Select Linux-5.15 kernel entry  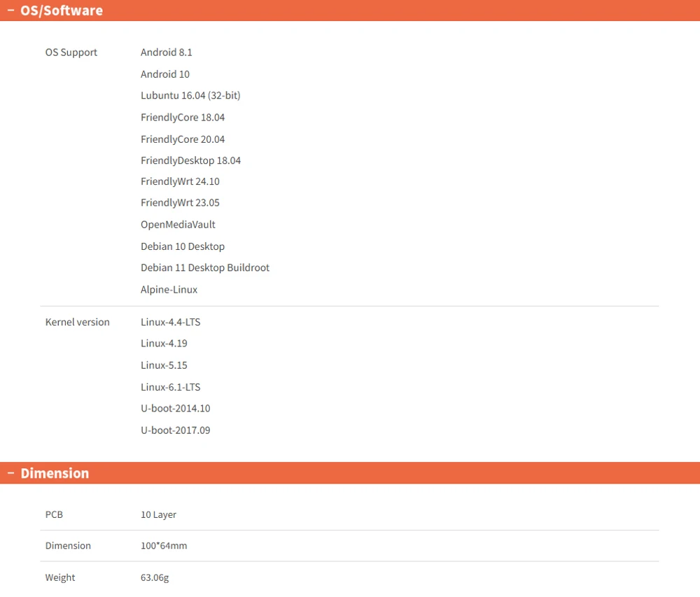tap(164, 365)
